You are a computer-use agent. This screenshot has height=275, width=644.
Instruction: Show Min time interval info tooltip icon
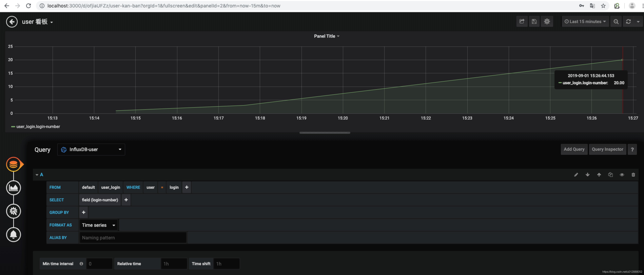coord(81,263)
